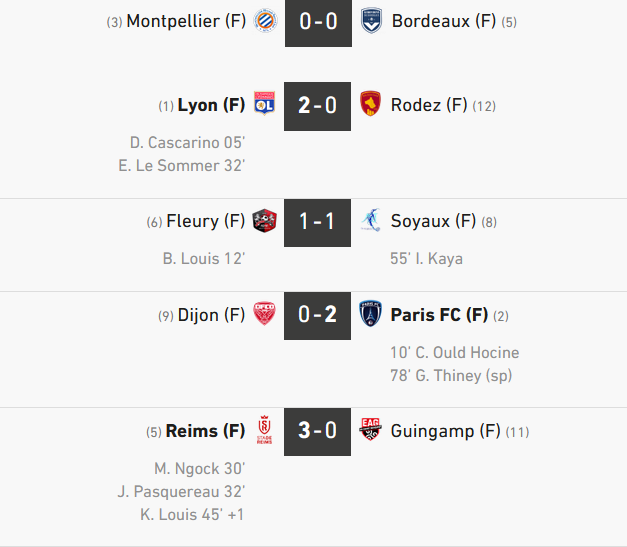
Task: Click the Soyaux club crest icon
Action: coord(371,221)
